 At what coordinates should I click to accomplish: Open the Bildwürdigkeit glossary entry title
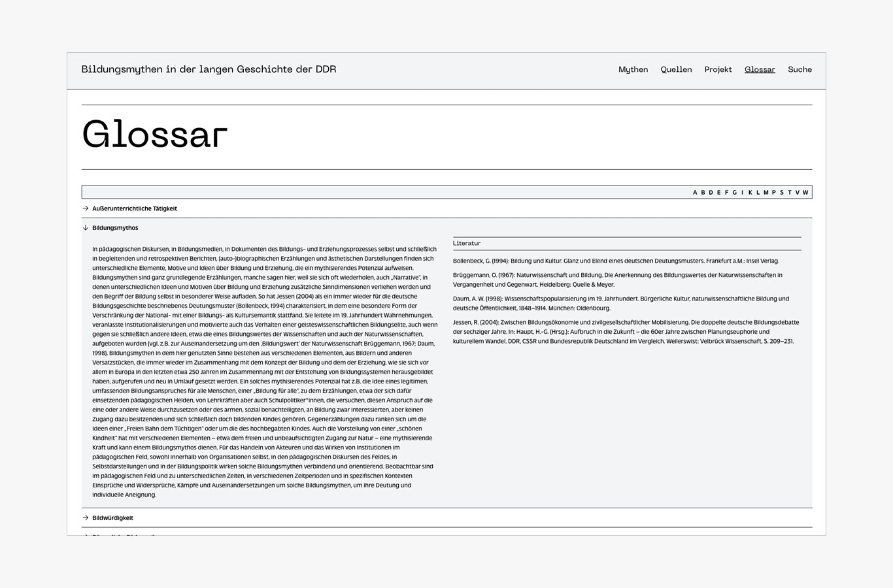(112, 518)
